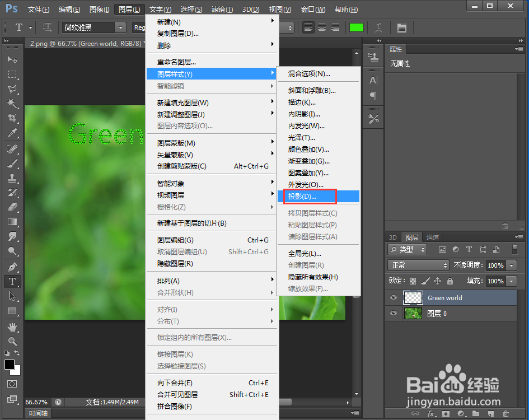Toggle lock position icon

(x=438, y=281)
